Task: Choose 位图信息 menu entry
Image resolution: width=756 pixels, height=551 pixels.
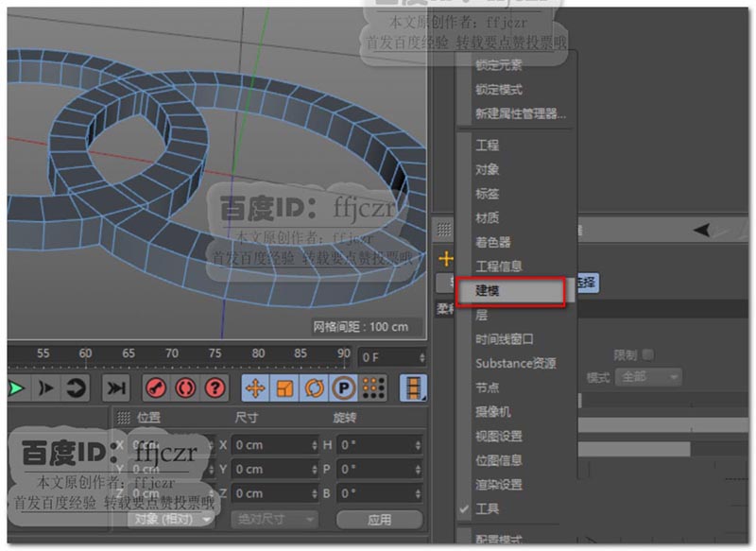Action: 499,460
